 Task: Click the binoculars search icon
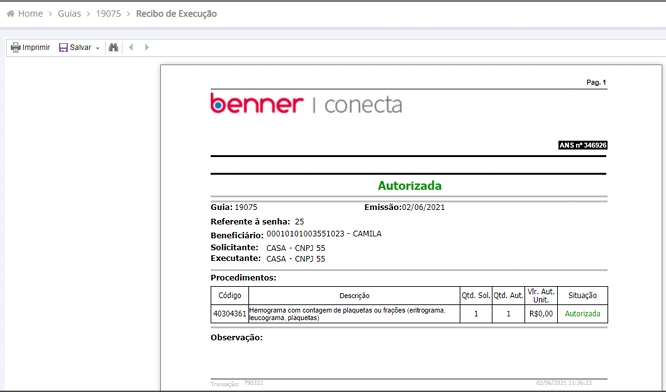tap(113, 47)
